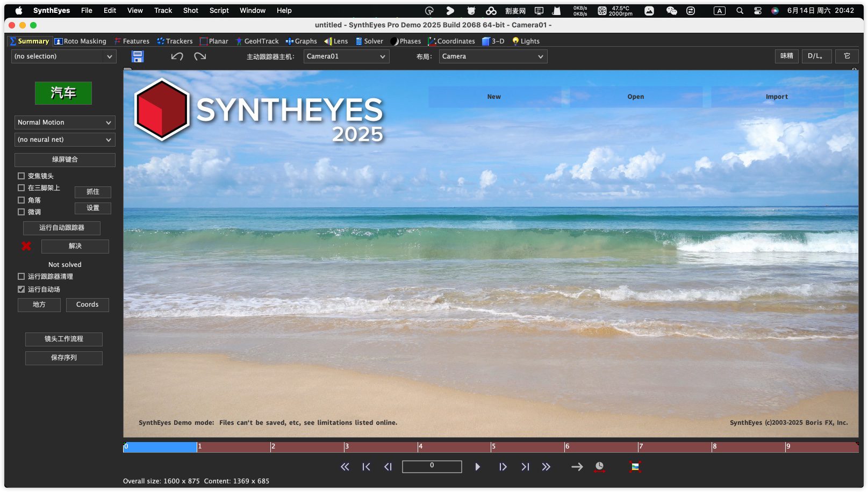The width and height of the screenshot is (868, 492).
Task: Click the red X solve status icon
Action: click(x=26, y=246)
